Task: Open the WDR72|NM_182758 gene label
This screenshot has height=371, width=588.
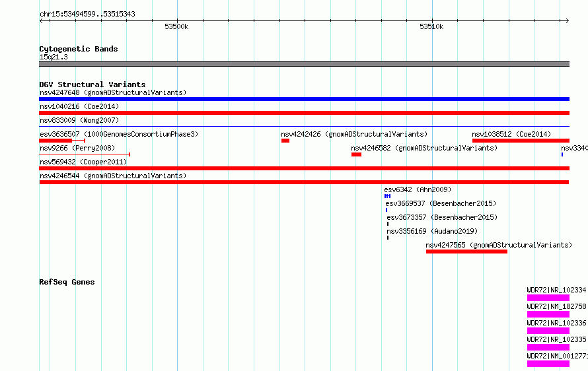Action: (556, 306)
